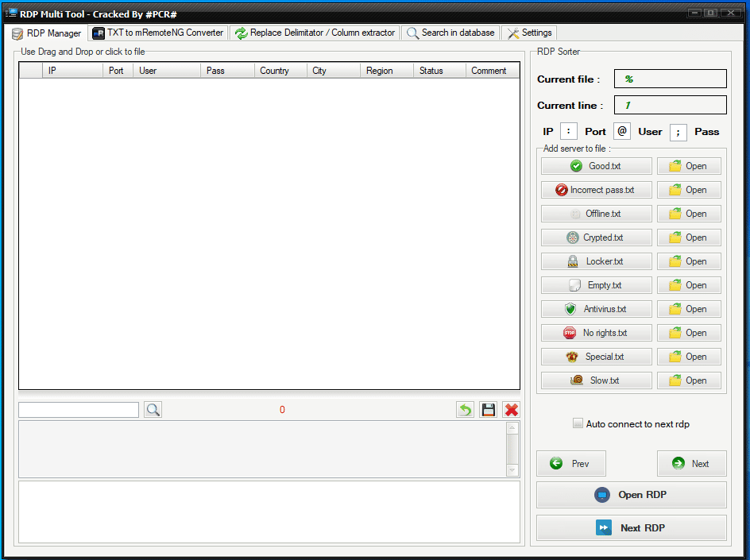Edit the IP-Port delimiter box
This screenshot has width=750, height=560.
tap(569, 131)
